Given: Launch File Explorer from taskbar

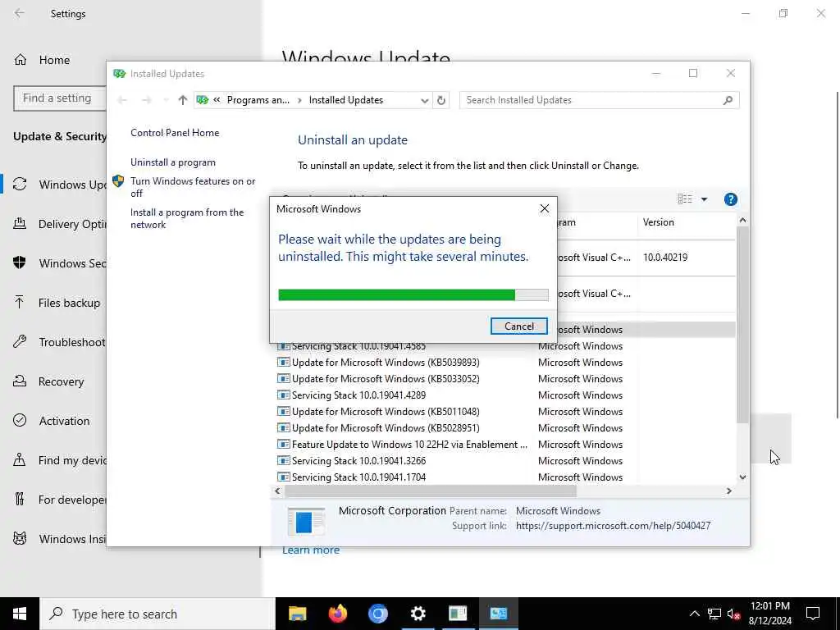Looking at the screenshot, I should pyautogui.click(x=297, y=614).
